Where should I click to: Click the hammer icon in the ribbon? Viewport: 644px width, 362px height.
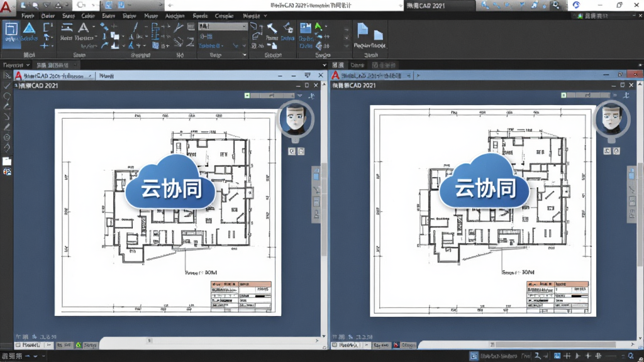(272, 29)
